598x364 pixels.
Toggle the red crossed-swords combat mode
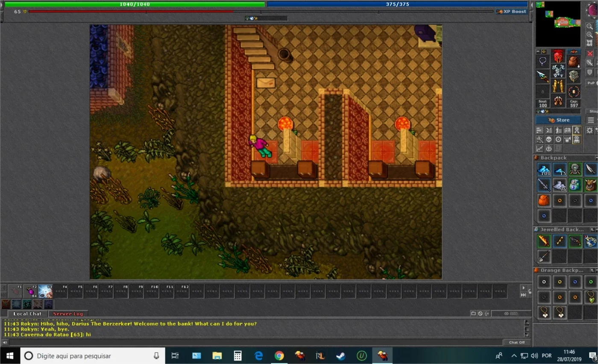[x=590, y=53]
